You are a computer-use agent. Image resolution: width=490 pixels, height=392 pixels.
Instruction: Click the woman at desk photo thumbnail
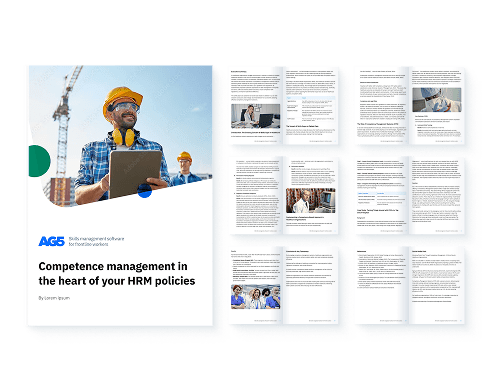[x=256, y=116]
